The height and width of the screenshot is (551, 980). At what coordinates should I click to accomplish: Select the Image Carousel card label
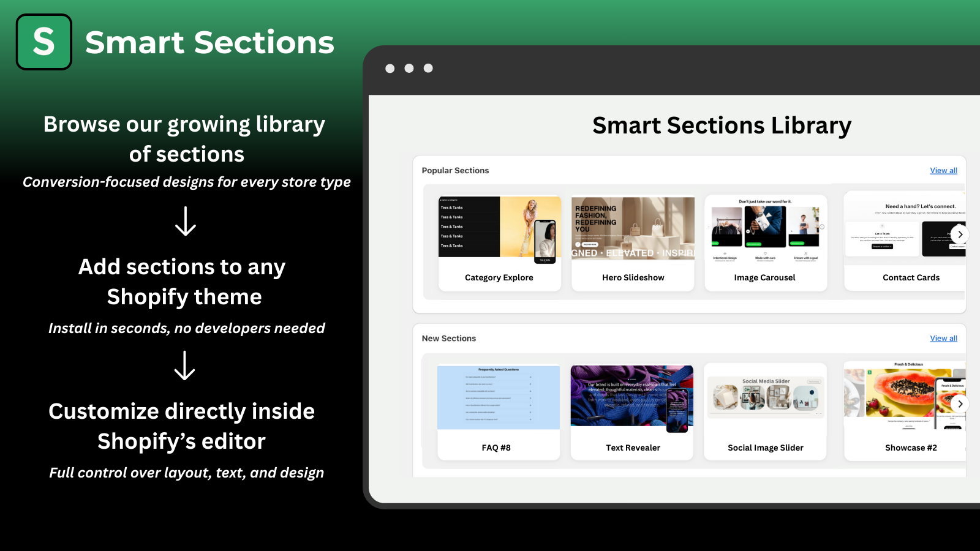coord(765,277)
